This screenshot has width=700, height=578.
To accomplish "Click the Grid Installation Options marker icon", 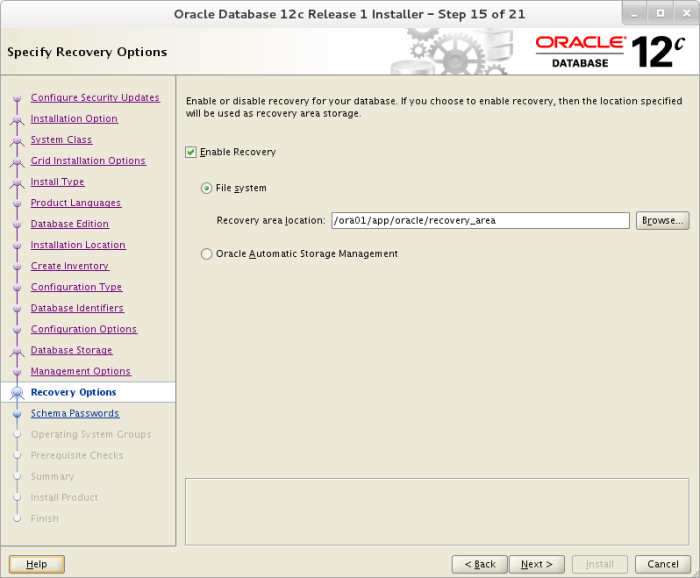I will (x=17, y=162).
